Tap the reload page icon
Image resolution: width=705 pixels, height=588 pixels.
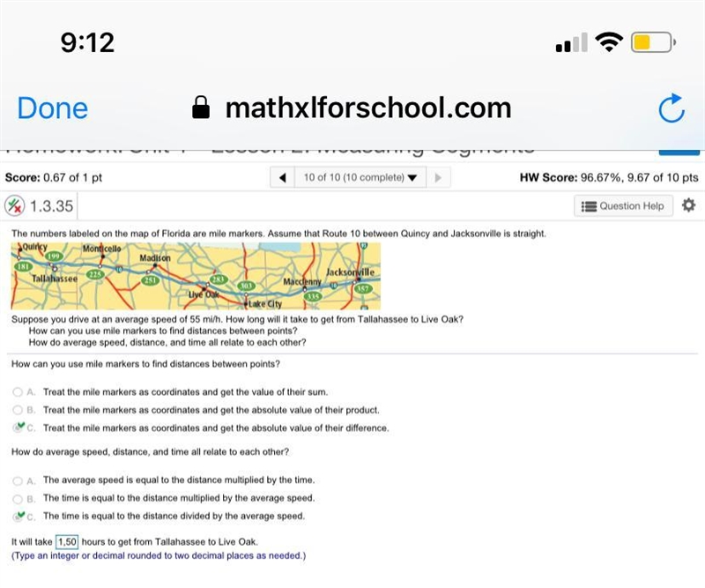pos(672,108)
